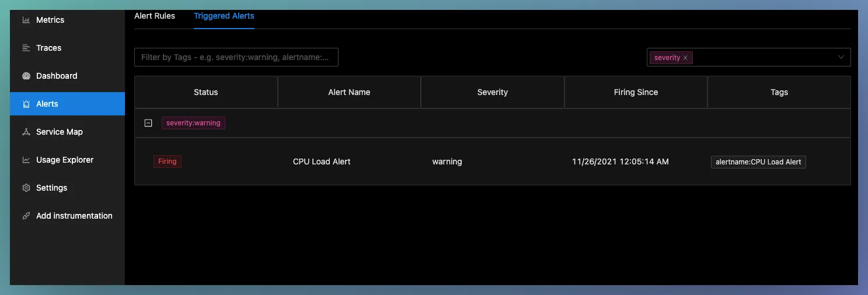
Task: Click the Firing Since column header
Action: pos(636,92)
